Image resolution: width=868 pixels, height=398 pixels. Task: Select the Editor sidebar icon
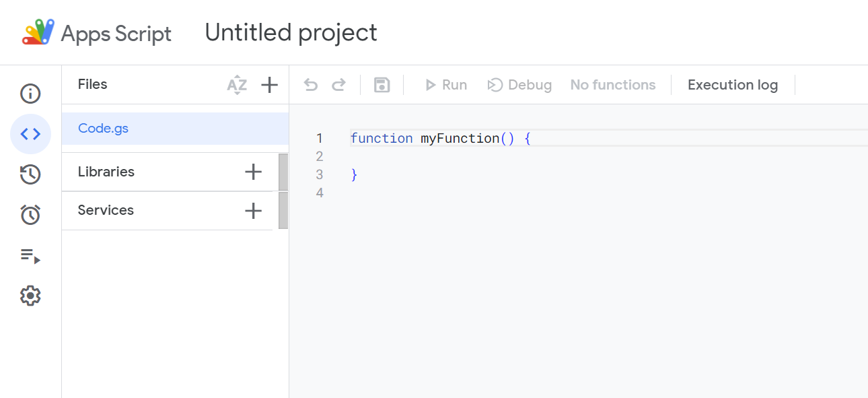click(x=30, y=134)
